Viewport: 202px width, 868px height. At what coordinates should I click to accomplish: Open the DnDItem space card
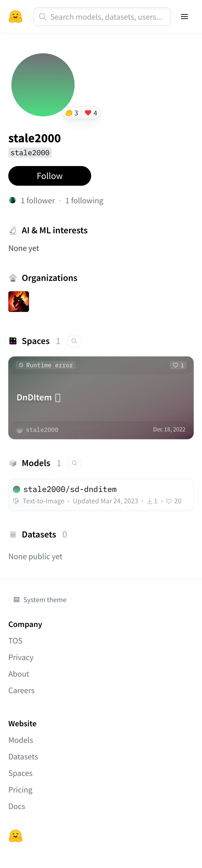(101, 398)
